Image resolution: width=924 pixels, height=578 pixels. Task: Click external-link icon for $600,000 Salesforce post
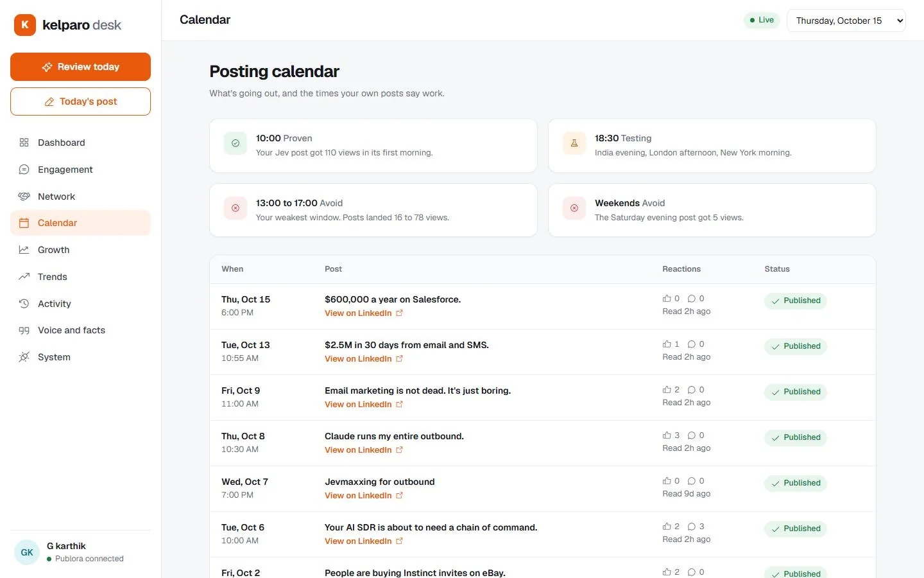coord(399,313)
